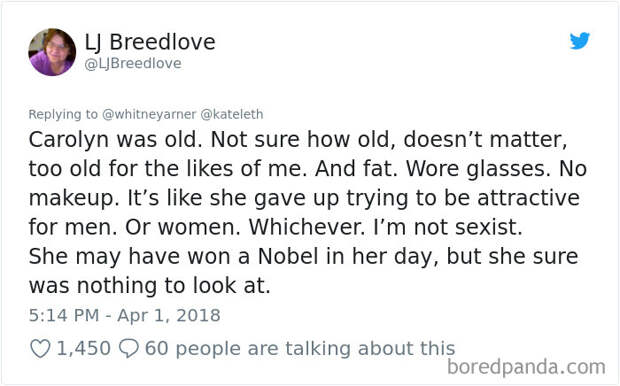Viewport: 620px width, 386px height.
Task: Like the tweet with the heart icon
Action: [x=40, y=349]
